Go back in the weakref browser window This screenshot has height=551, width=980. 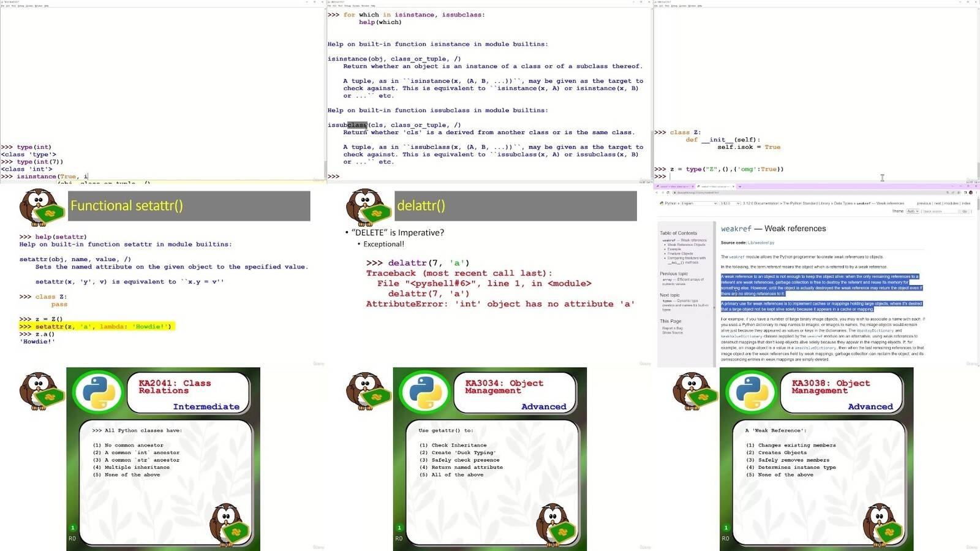point(657,192)
